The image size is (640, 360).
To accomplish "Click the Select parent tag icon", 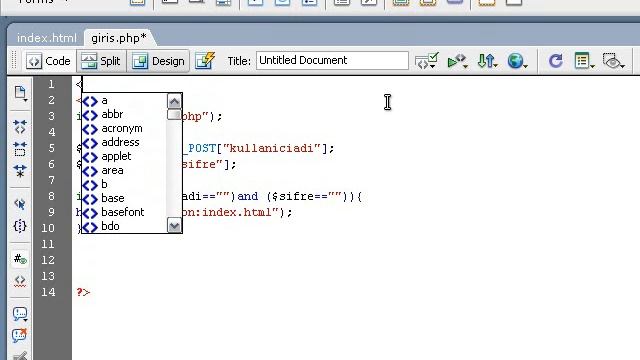I will [x=20, y=203].
